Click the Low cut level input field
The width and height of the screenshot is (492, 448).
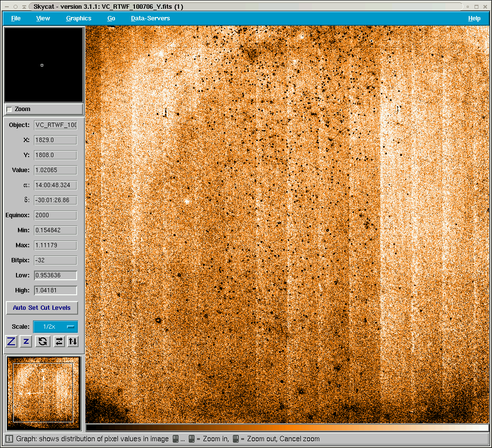point(55,275)
